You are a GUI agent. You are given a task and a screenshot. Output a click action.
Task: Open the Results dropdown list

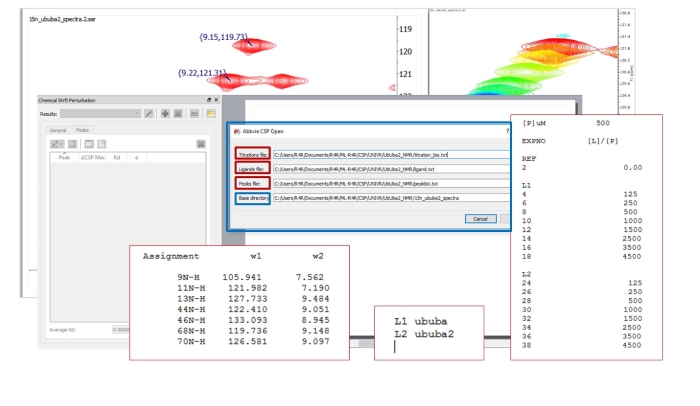tap(136, 114)
